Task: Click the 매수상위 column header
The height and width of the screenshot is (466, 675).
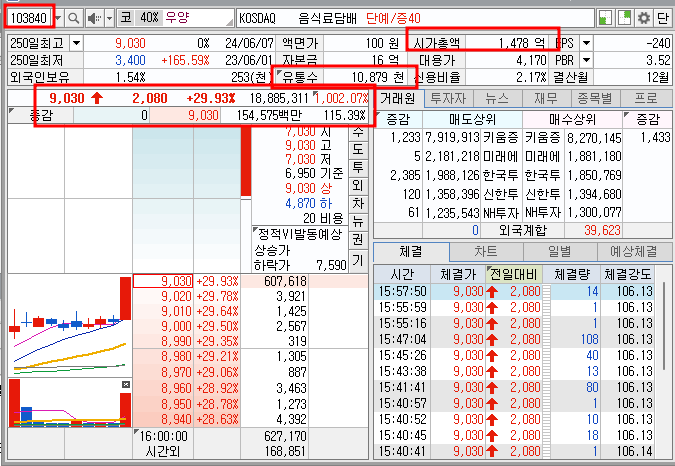Action: click(572, 119)
